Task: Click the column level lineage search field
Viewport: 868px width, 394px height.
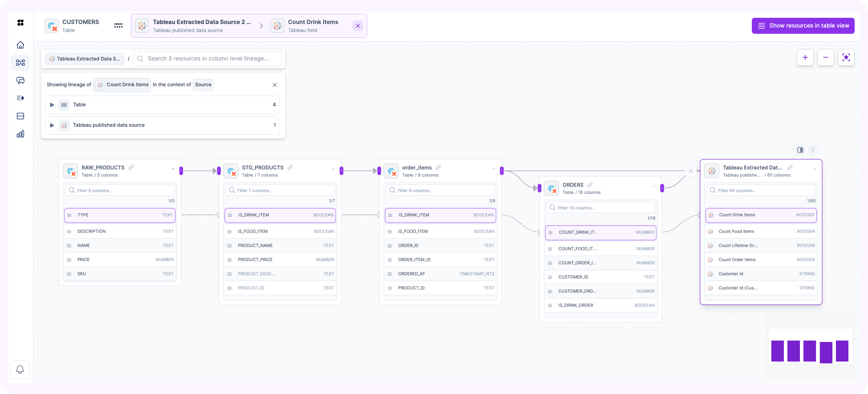Action: click(208, 59)
